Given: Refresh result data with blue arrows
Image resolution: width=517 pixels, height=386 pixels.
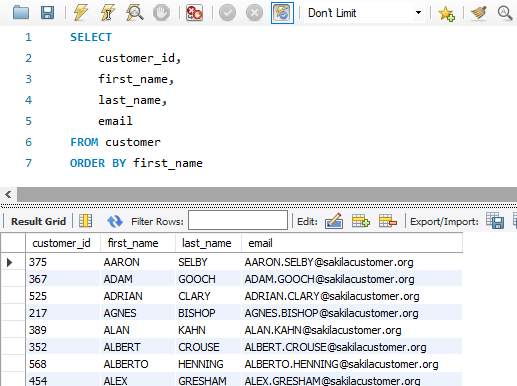Looking at the screenshot, I should click(x=115, y=221).
